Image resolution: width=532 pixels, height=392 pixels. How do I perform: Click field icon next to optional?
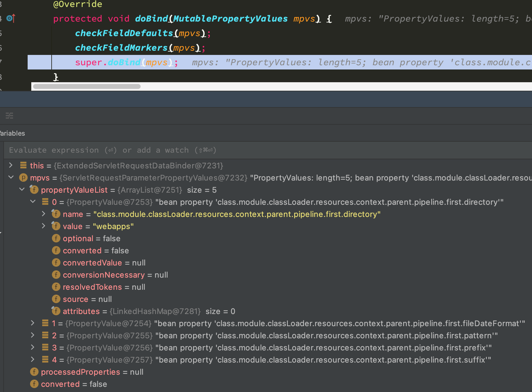point(56,238)
